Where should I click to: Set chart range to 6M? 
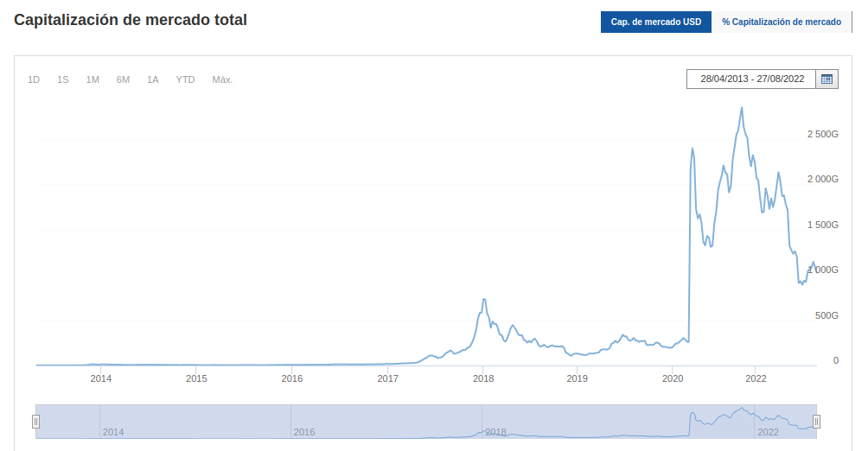pyautogui.click(x=124, y=79)
